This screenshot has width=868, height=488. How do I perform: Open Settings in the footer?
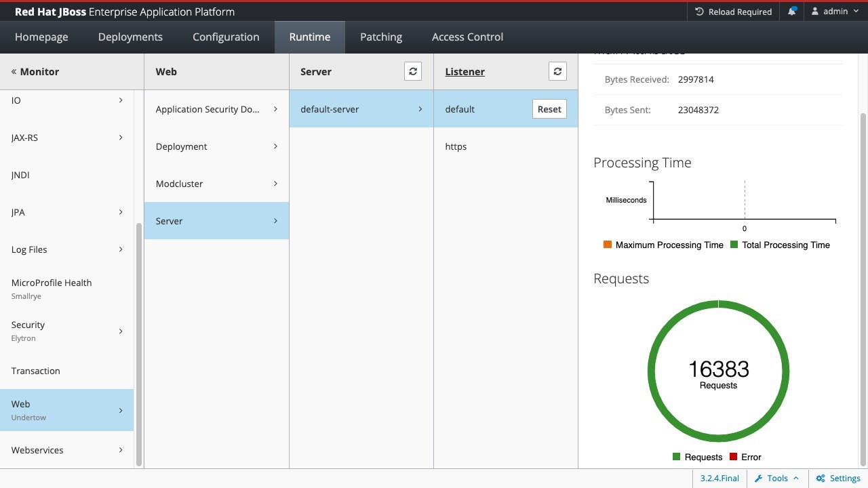click(x=837, y=479)
